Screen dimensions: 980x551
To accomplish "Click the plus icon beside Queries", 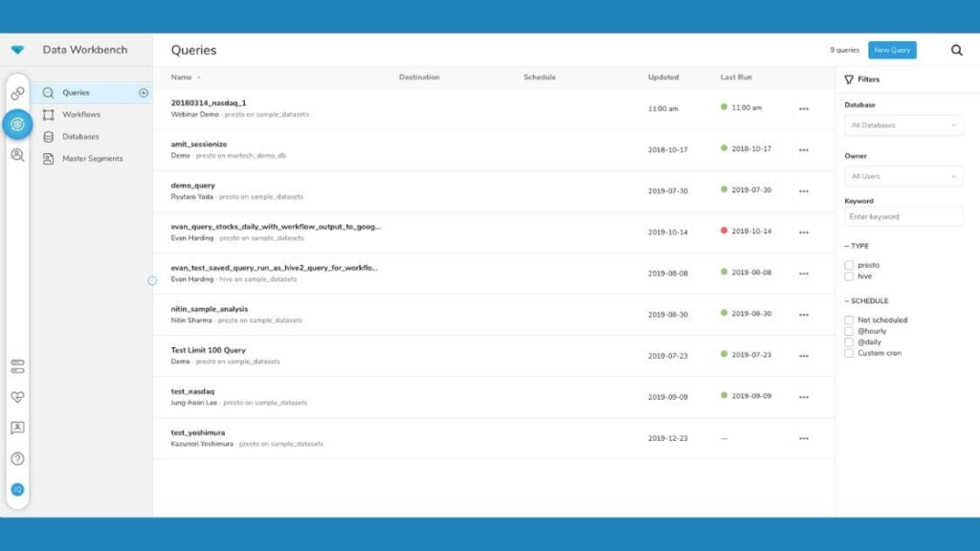I will pyautogui.click(x=144, y=93).
